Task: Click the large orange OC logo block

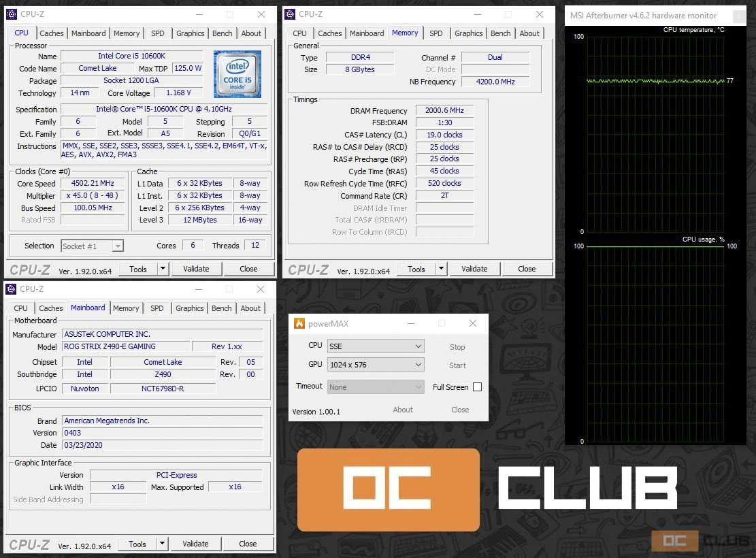Action: [389, 489]
